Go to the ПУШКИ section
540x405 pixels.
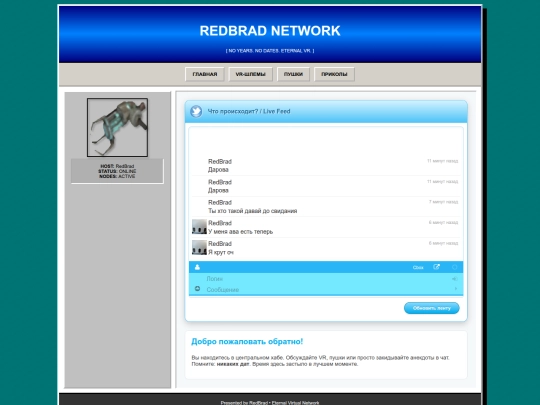point(293,74)
